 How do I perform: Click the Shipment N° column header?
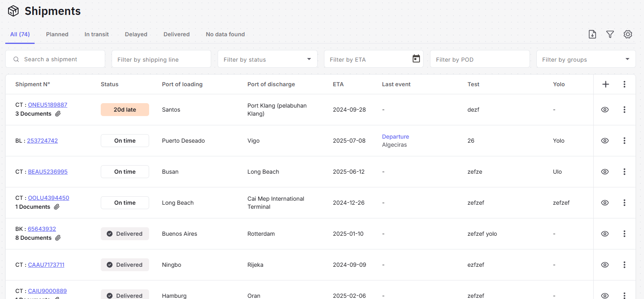pyautogui.click(x=33, y=84)
